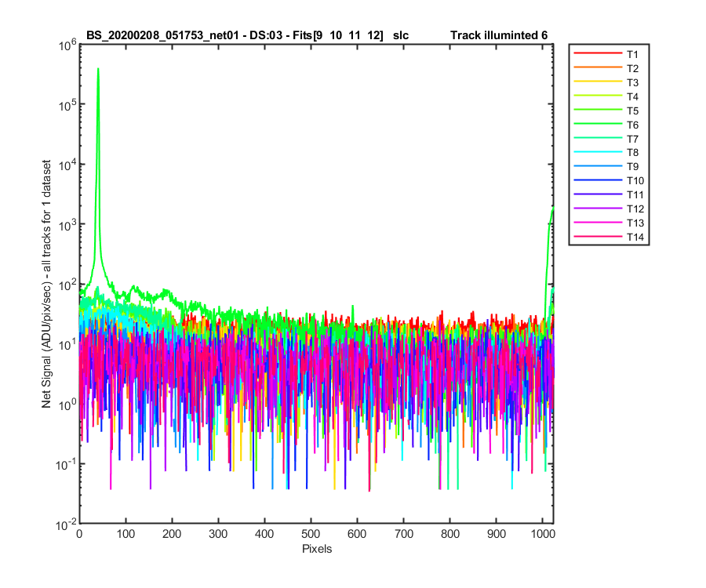Click the blue T10 legend line sample
Viewport: 706px width, 588px height.
[x=598, y=180]
